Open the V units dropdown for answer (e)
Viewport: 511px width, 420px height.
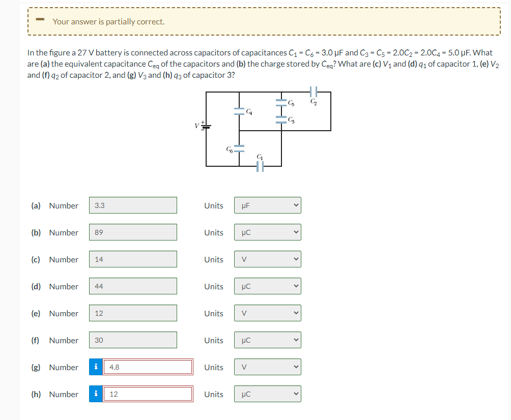pyautogui.click(x=267, y=313)
